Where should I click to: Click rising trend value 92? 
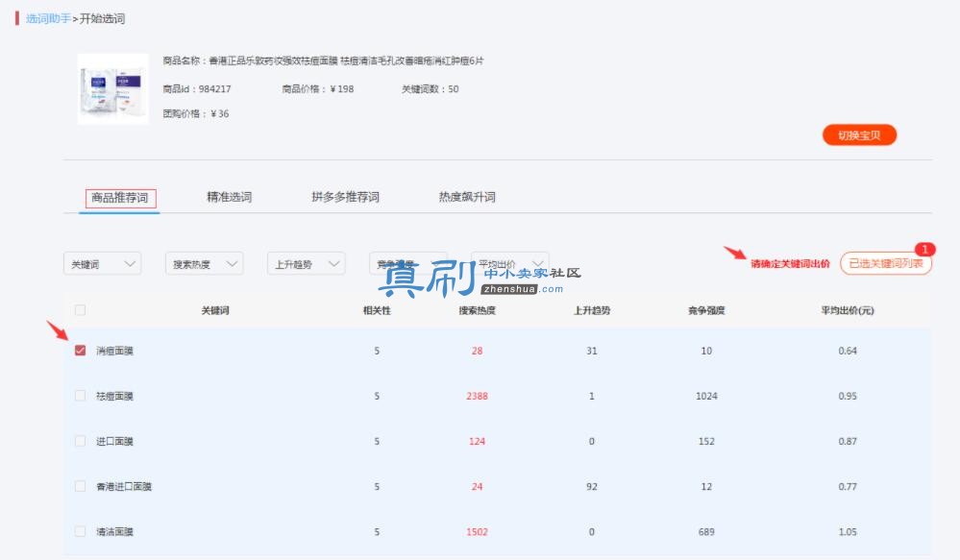(591, 487)
